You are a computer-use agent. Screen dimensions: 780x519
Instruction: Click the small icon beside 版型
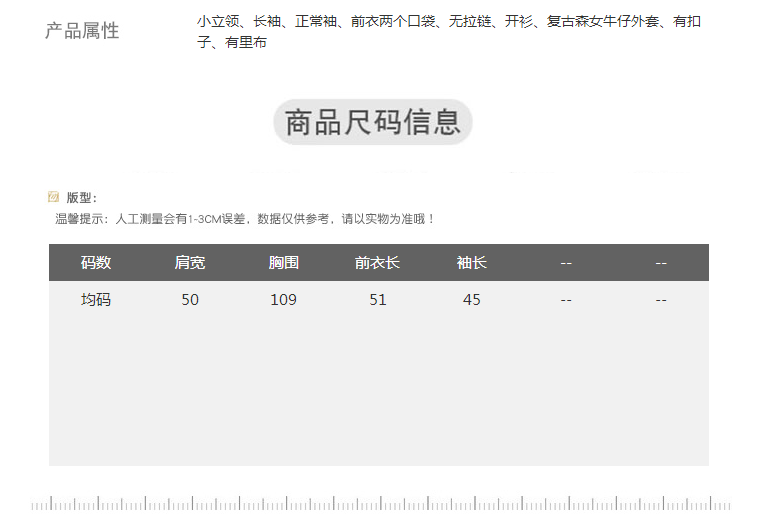click(53, 197)
